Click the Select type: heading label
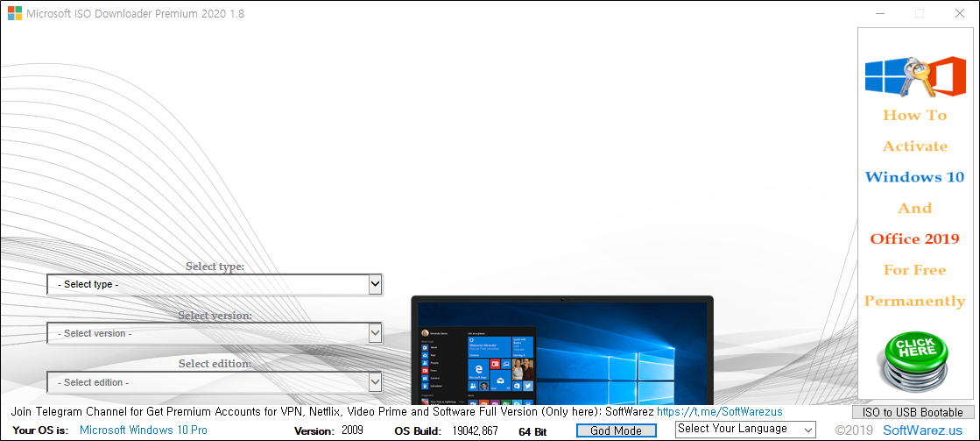Viewport: 980px width, 441px height. click(x=215, y=267)
